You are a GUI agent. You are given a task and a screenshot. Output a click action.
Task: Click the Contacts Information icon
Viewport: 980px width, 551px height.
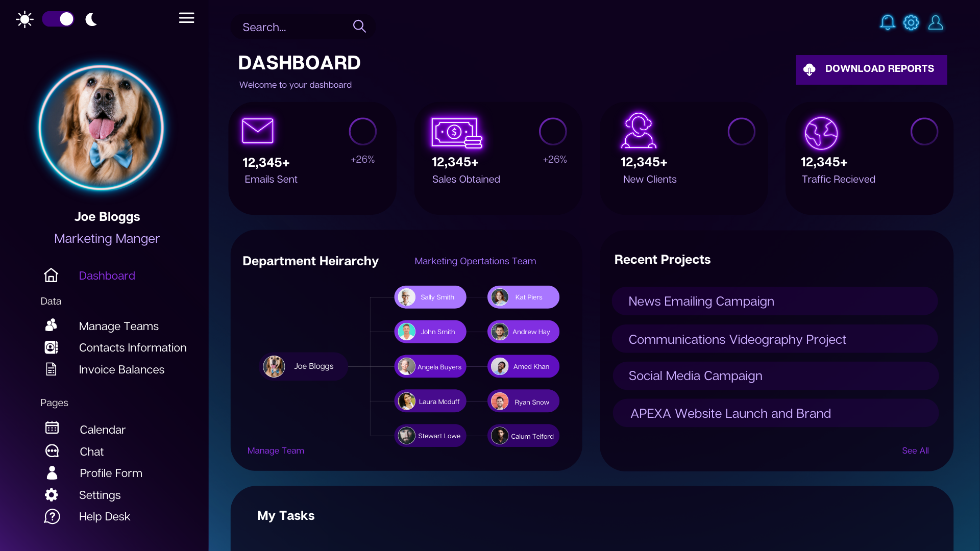tap(51, 347)
